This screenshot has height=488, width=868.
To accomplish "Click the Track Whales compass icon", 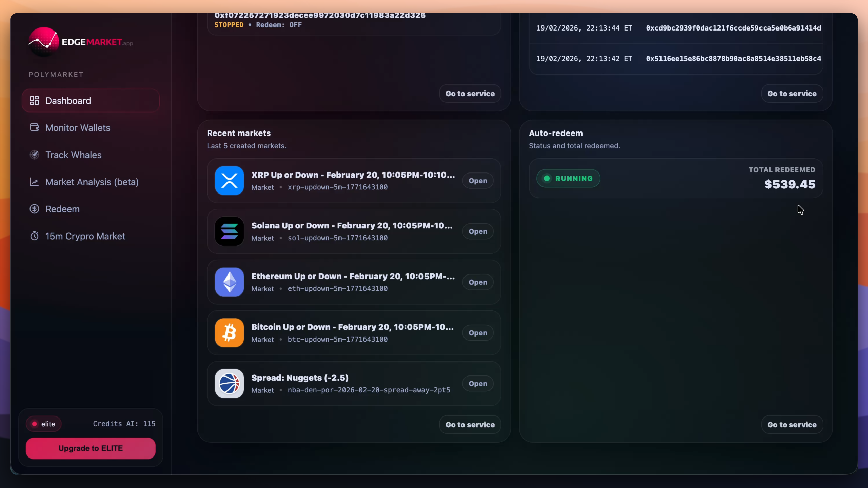I will click(34, 155).
